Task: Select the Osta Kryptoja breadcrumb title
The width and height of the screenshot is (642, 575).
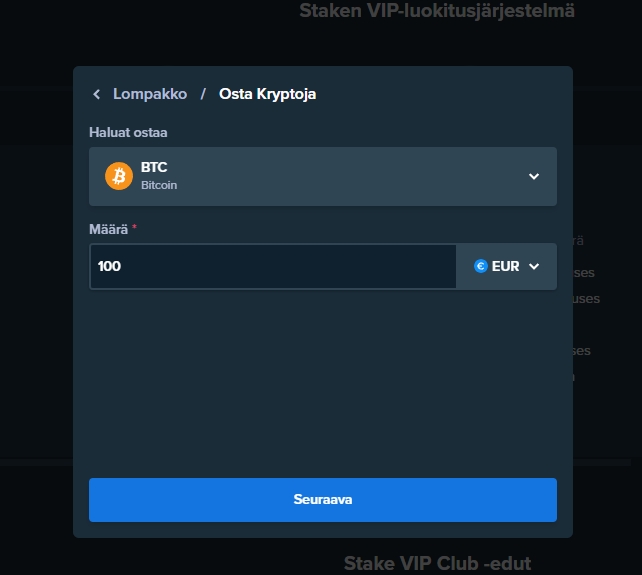Action: [267, 94]
